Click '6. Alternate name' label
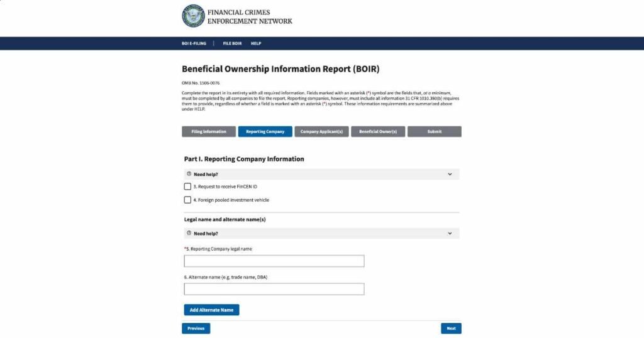 [226, 277]
